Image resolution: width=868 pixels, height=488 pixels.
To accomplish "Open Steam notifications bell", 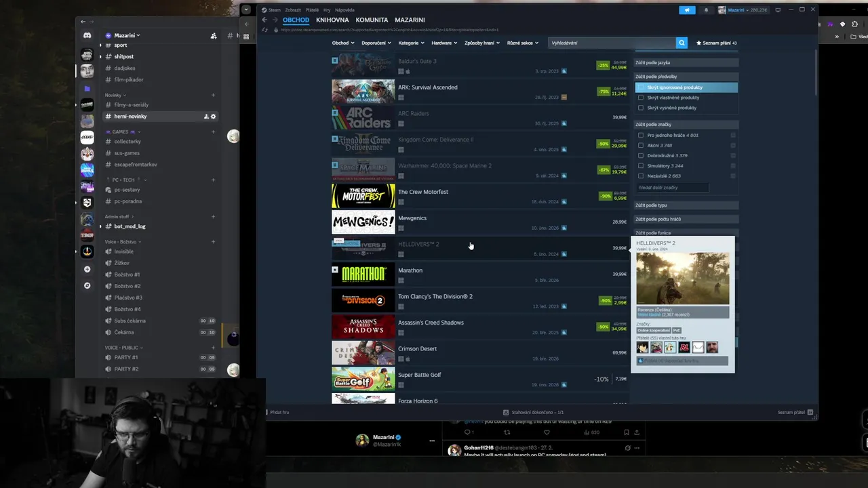I will (x=706, y=10).
